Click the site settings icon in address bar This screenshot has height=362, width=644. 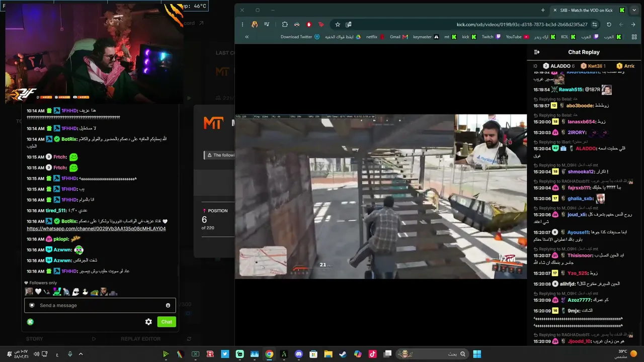point(595,24)
